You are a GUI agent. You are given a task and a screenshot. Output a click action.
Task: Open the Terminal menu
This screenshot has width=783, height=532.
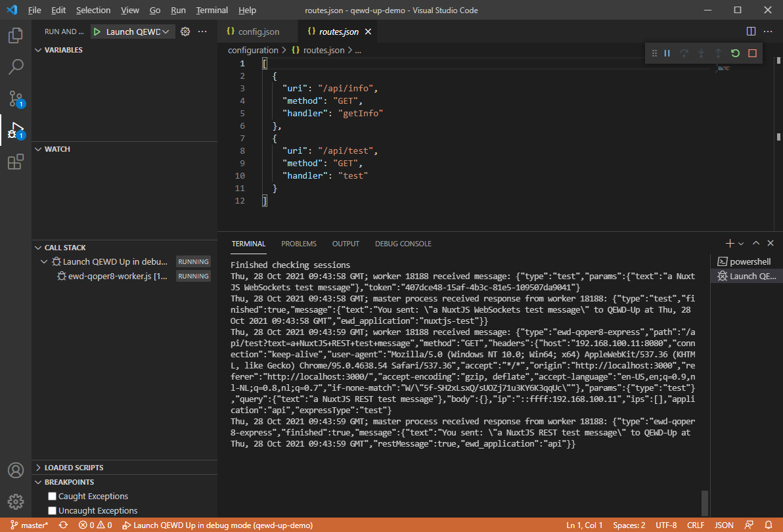coord(212,11)
